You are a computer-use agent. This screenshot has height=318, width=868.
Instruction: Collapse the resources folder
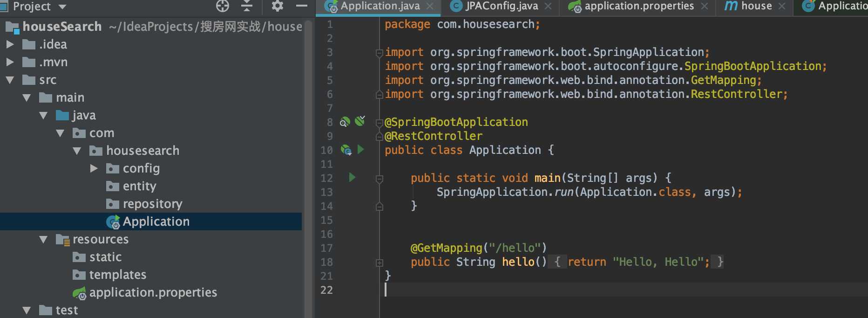click(x=43, y=240)
